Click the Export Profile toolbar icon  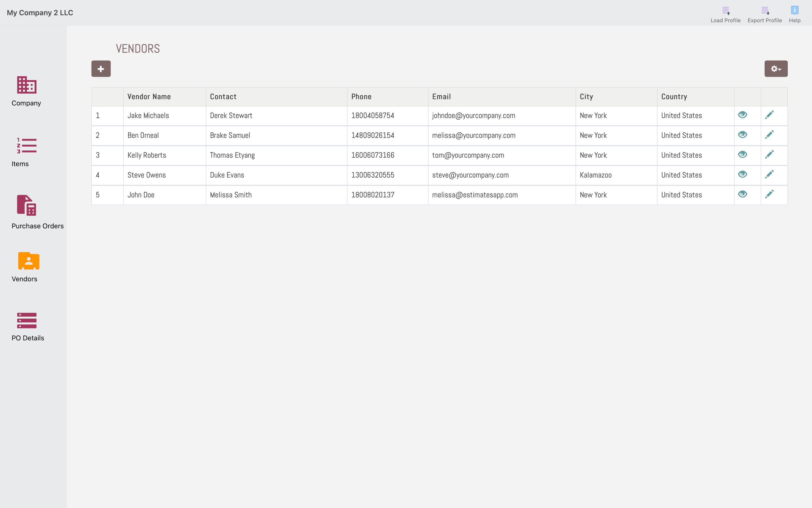point(765,11)
